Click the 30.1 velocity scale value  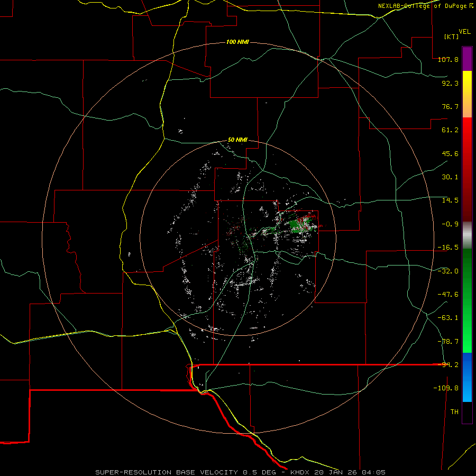click(450, 177)
